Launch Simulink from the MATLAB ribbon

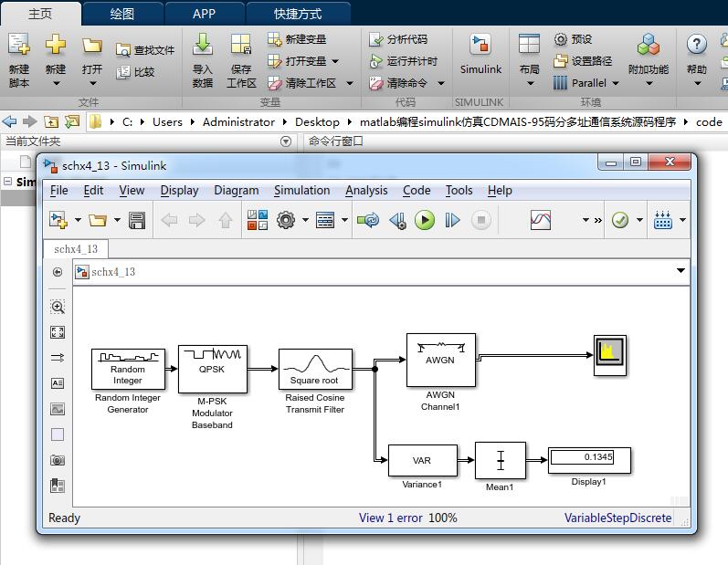(480, 55)
